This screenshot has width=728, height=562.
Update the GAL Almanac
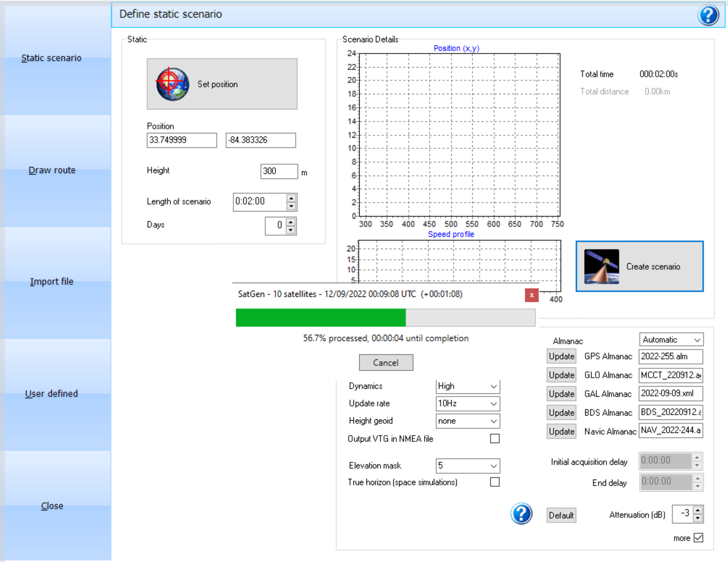[561, 394]
